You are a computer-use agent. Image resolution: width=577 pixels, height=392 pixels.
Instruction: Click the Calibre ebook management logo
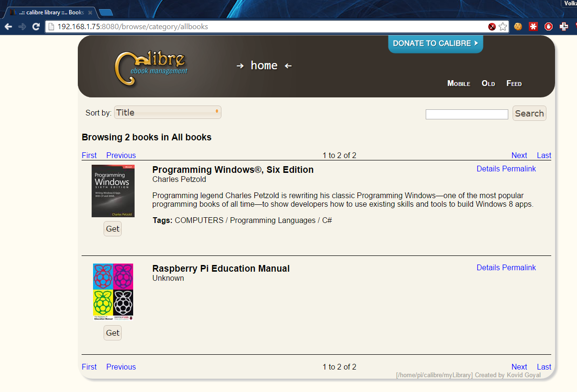point(150,67)
